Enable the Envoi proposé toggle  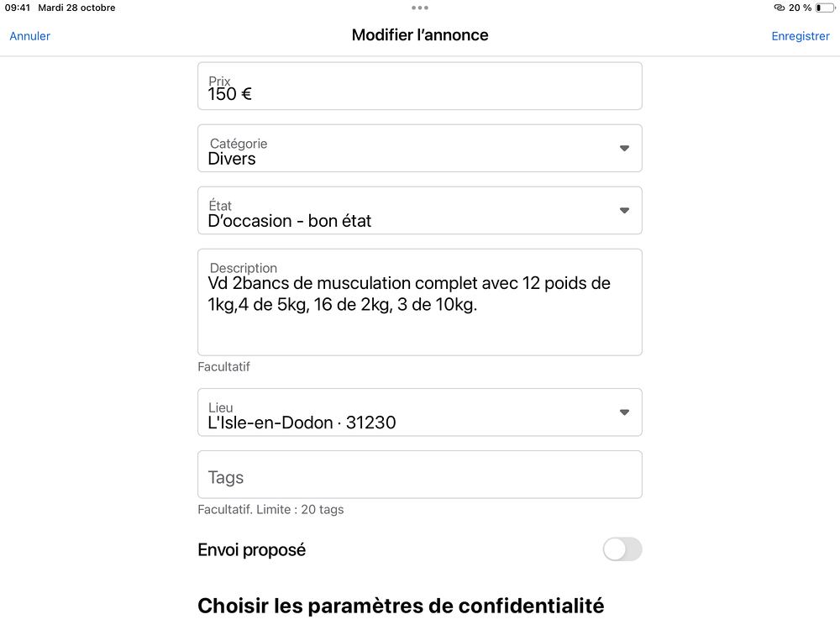622,549
